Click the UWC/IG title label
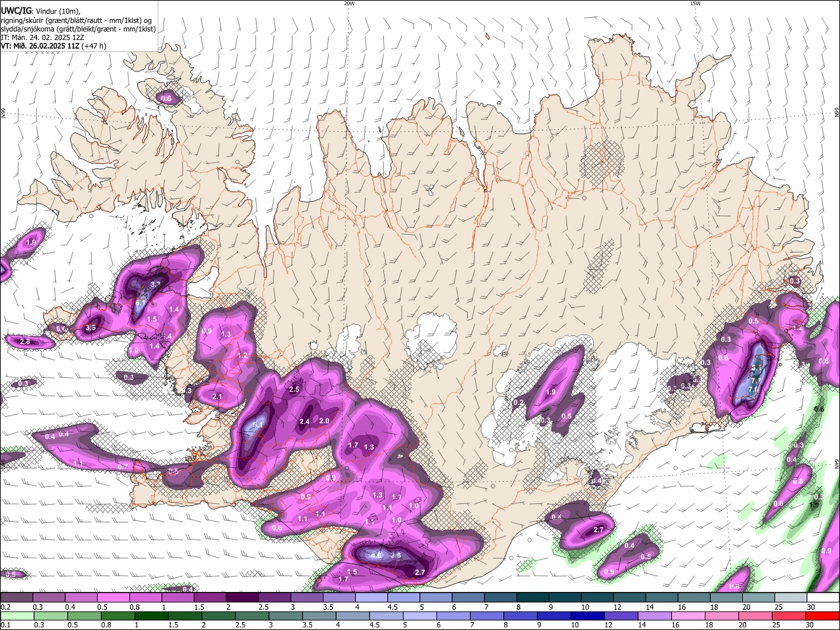This screenshot has height=630, width=840. tap(15, 10)
